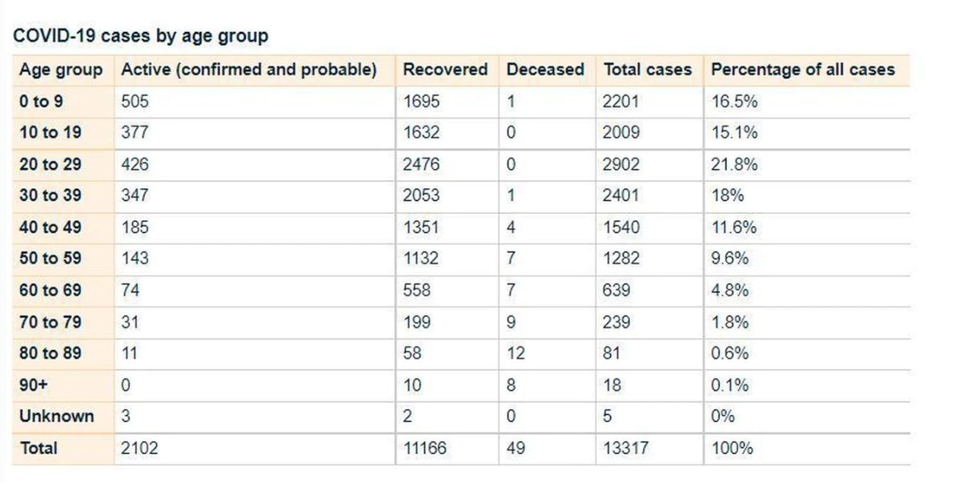This screenshot has width=980, height=483.
Task: Select the 'Active (confirmed and probable)' column header
Action: tap(248, 70)
